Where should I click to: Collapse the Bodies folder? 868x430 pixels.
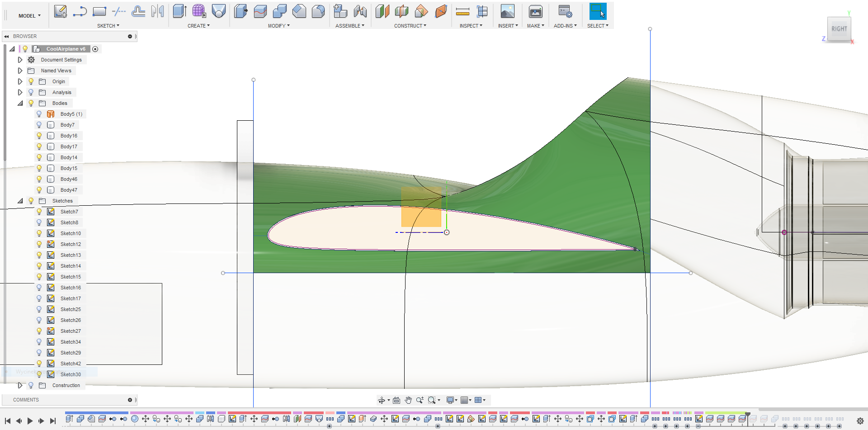(20, 103)
